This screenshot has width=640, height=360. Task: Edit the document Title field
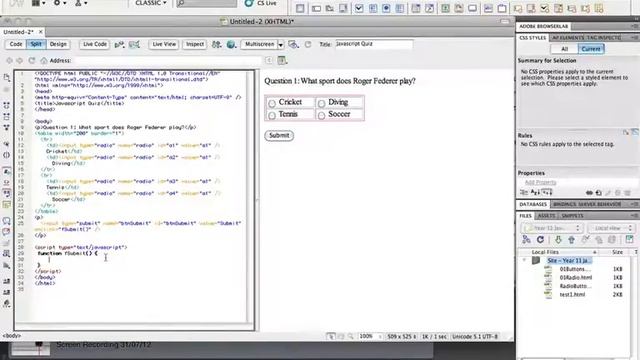pyautogui.click(x=374, y=44)
